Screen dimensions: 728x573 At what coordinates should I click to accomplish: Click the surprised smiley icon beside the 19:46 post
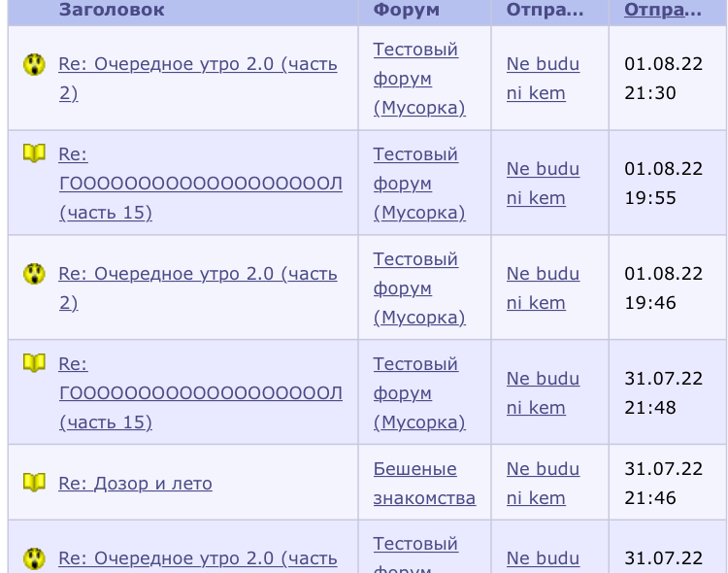34,274
